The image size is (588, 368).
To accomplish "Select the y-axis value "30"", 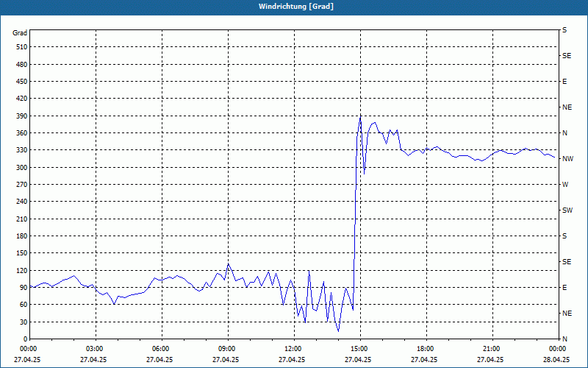I will pyautogui.click(x=24, y=322).
